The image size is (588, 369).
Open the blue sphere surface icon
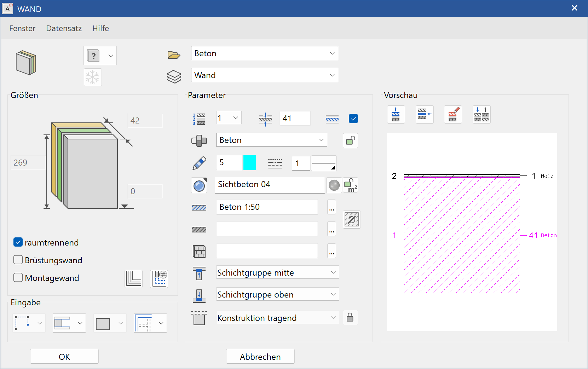point(199,185)
